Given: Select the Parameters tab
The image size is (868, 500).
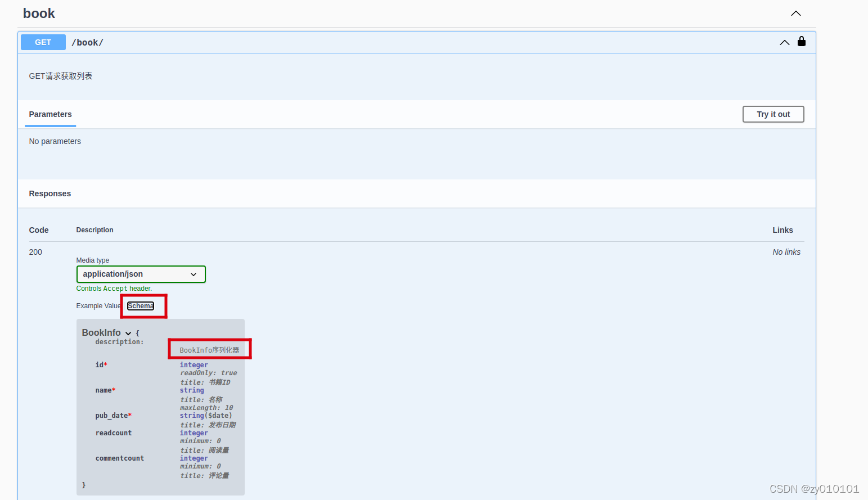Looking at the screenshot, I should [50, 114].
